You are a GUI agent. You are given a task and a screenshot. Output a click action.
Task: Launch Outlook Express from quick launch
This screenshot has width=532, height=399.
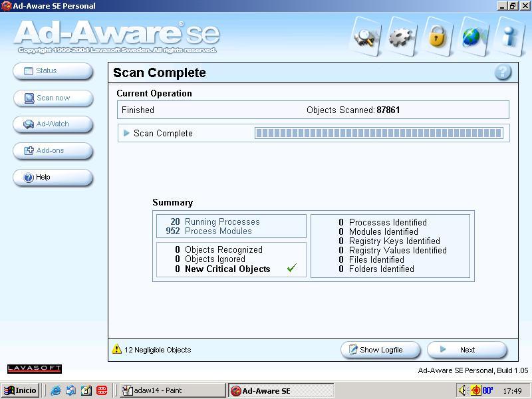click(71, 391)
